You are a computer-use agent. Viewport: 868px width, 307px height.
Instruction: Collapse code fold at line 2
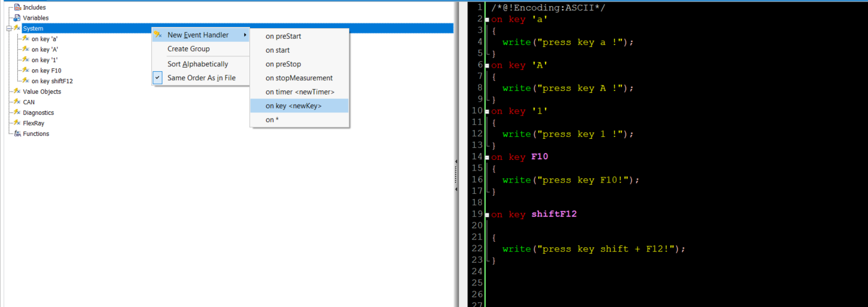point(487,20)
